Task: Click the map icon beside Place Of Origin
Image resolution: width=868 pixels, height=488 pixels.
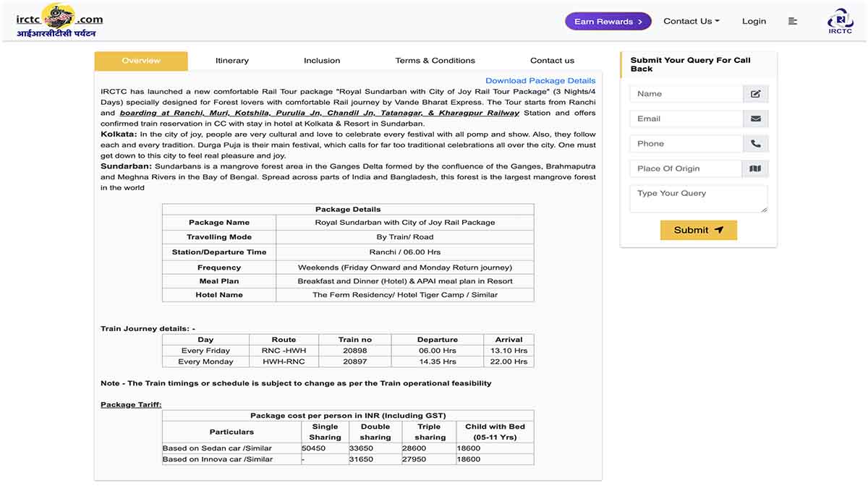Action: (x=756, y=168)
